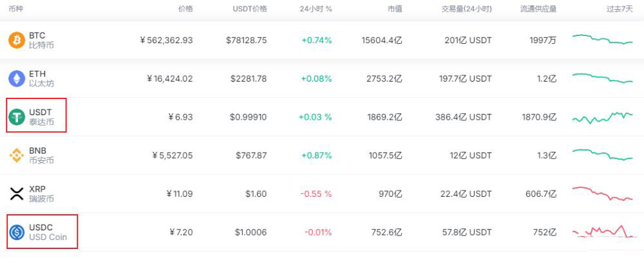
Task: Sort by the 市值 column header
Action: pos(395,9)
